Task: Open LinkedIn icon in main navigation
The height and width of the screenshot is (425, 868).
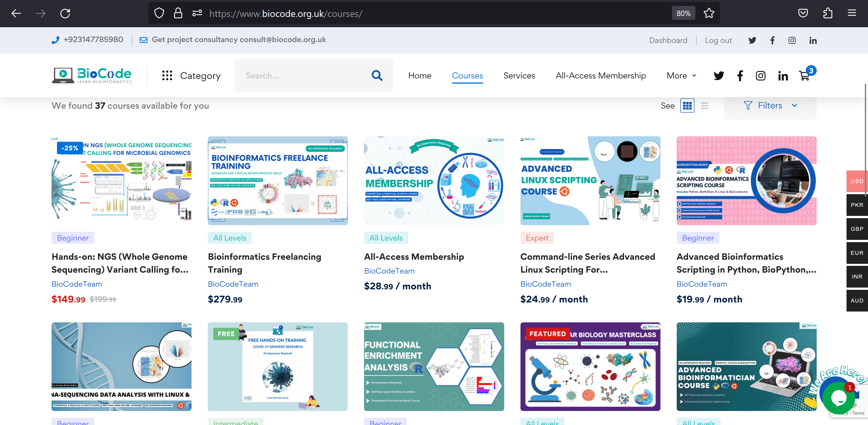Action: (783, 76)
